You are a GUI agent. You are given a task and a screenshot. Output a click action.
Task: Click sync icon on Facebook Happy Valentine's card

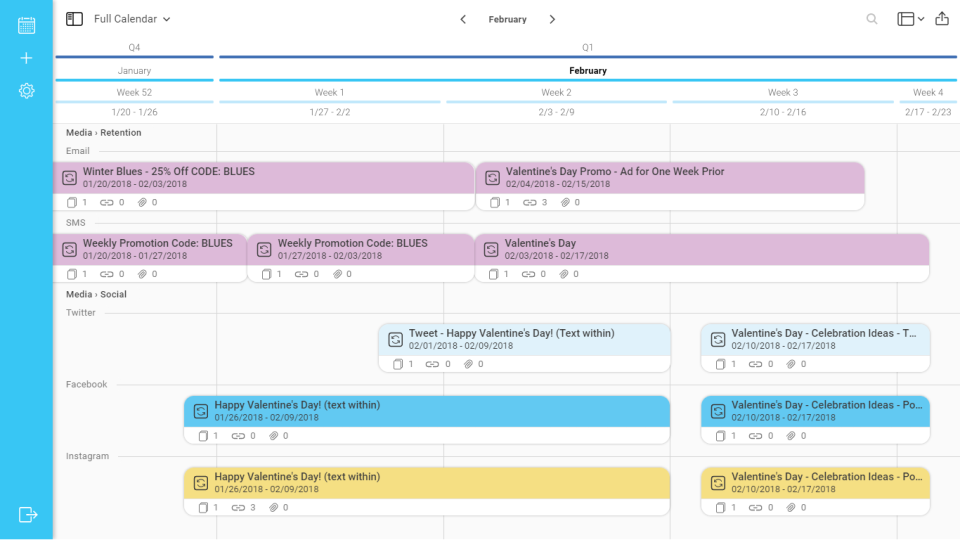(201, 411)
